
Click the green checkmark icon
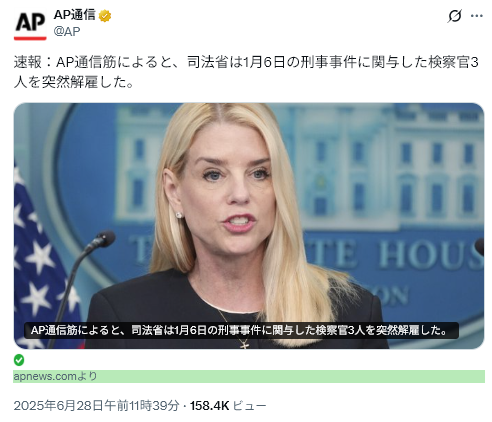(x=19, y=360)
